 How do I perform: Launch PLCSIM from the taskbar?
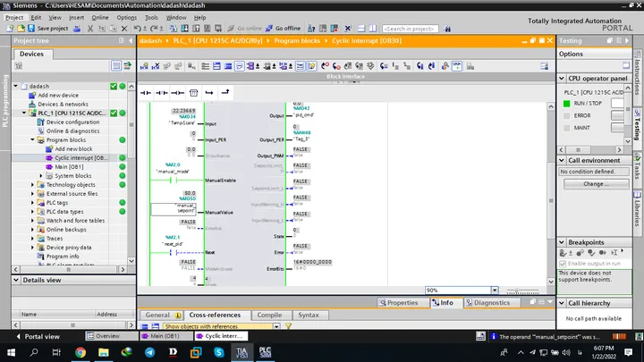click(265, 352)
